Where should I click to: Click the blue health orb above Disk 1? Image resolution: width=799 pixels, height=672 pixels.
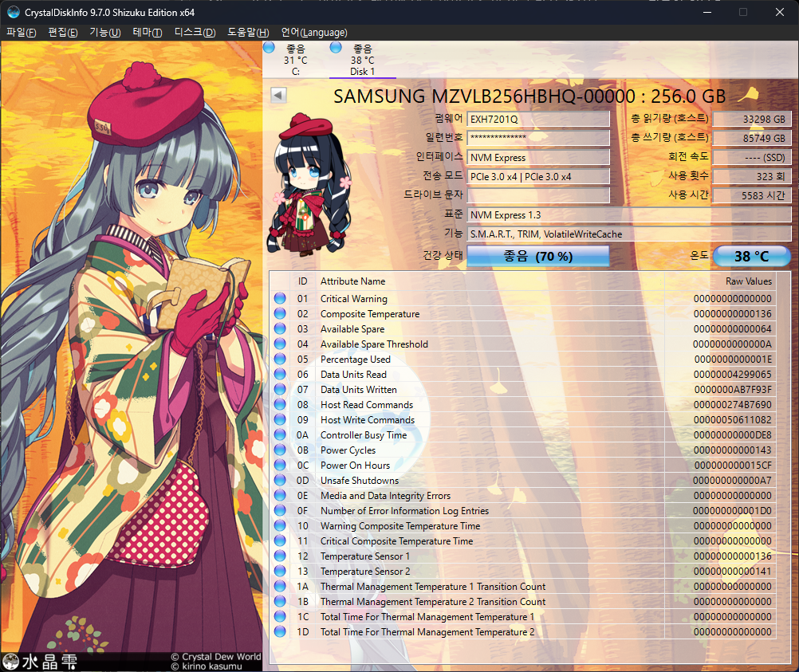[x=336, y=48]
